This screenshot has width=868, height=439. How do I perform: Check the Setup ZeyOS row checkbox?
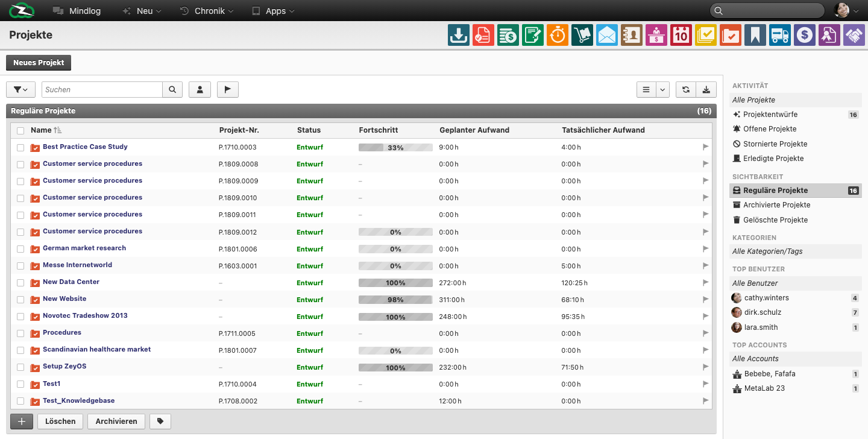click(x=20, y=367)
